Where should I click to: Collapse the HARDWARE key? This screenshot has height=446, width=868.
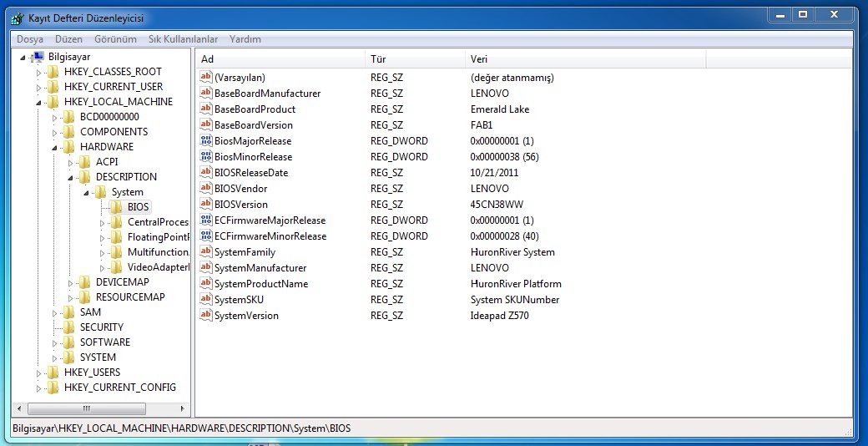(x=54, y=147)
